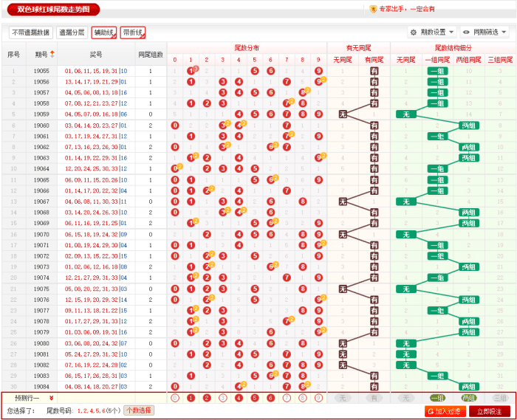Deselect prediction ball 1 in 预测行一
This screenshot has height=420, width=517.
pos(191,398)
